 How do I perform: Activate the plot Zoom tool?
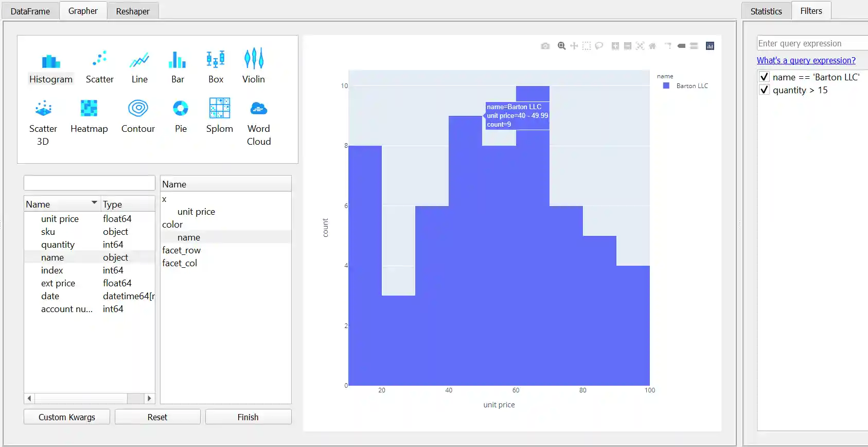[x=562, y=46]
